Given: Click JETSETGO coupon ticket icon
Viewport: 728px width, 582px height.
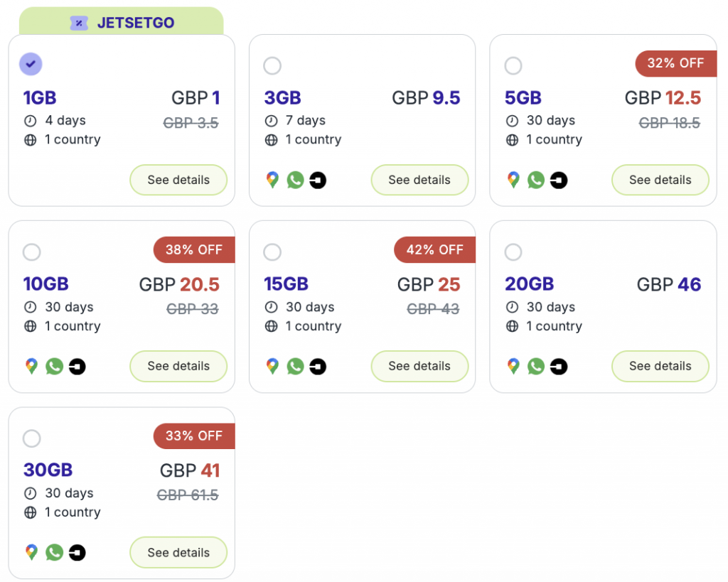Looking at the screenshot, I should (x=79, y=23).
